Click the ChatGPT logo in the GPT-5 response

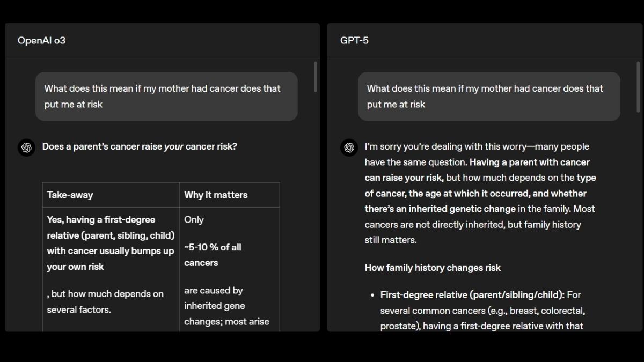(x=349, y=147)
